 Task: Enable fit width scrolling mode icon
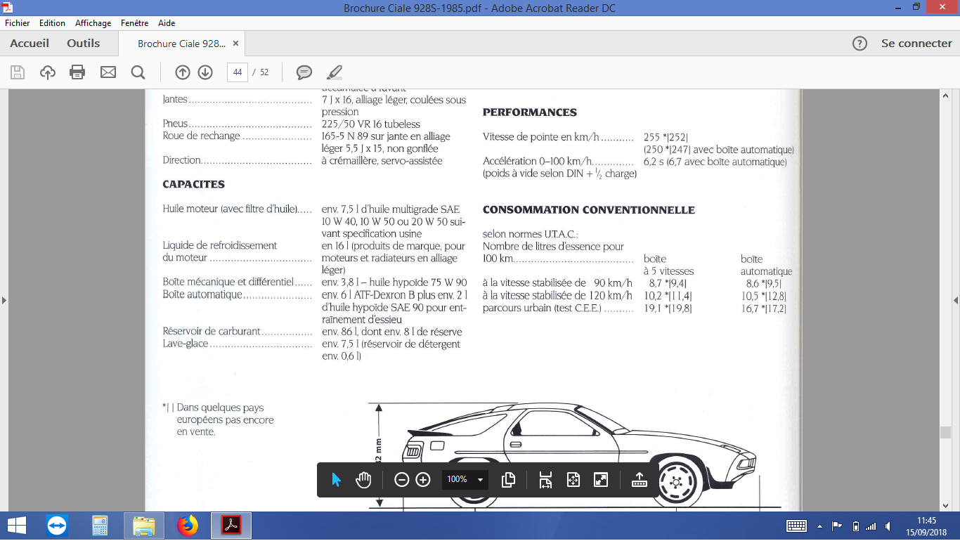coord(545,479)
